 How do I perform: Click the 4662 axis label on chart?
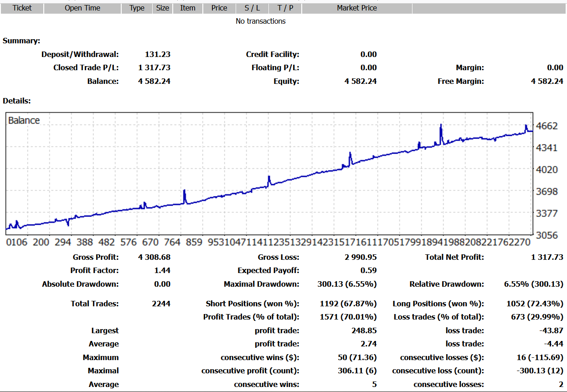pos(547,126)
